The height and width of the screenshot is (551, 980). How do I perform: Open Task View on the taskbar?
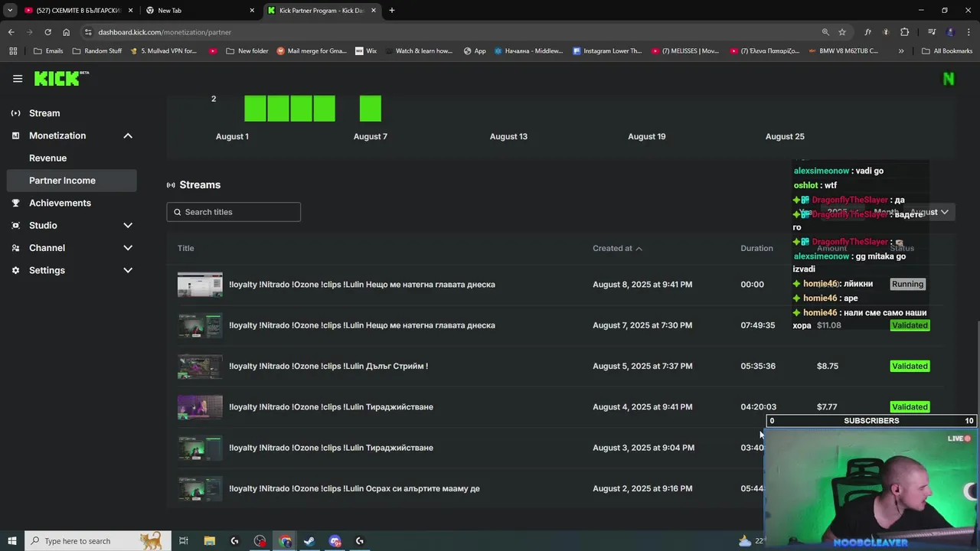184,541
